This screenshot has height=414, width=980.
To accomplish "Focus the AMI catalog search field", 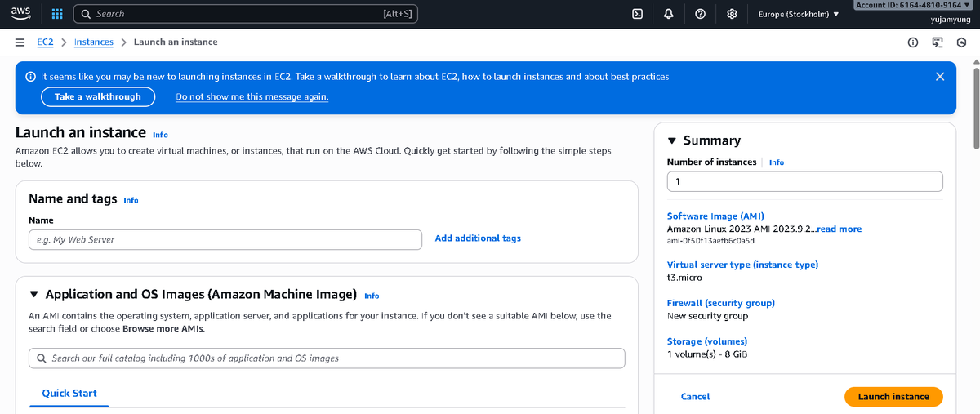I will pyautogui.click(x=327, y=358).
